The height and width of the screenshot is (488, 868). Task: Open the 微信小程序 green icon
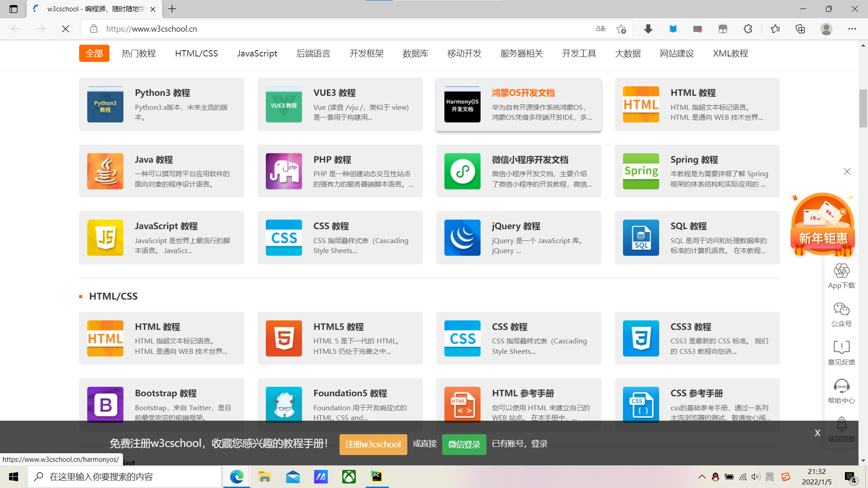pyautogui.click(x=462, y=171)
